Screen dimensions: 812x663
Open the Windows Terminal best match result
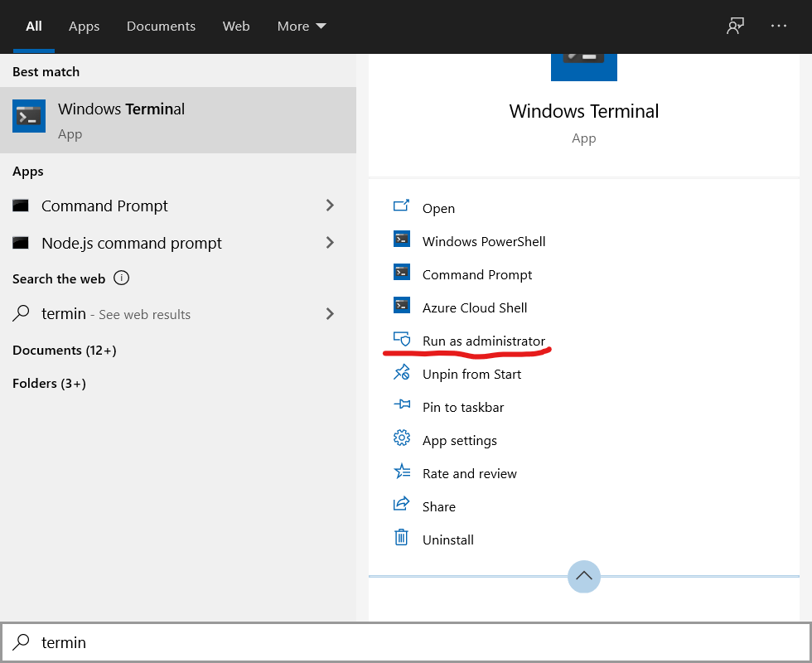(x=178, y=120)
